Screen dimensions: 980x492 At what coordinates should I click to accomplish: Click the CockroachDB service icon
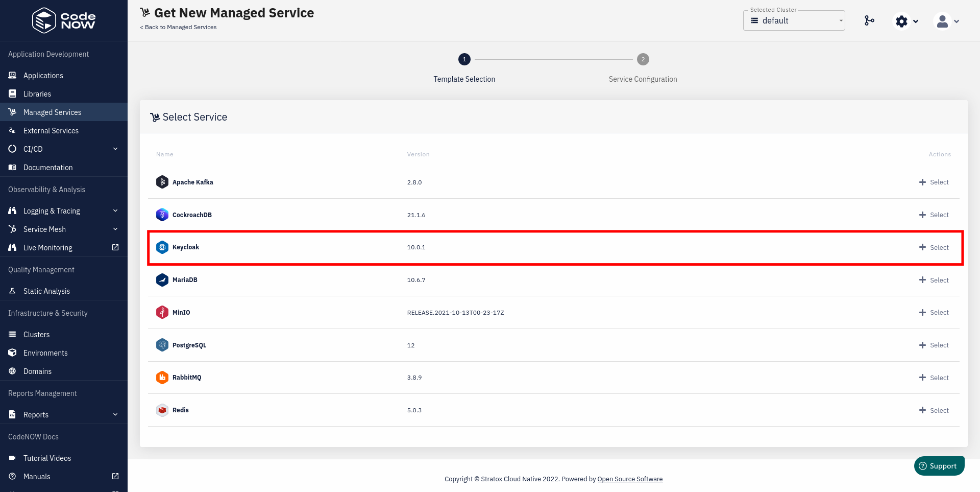click(x=162, y=215)
